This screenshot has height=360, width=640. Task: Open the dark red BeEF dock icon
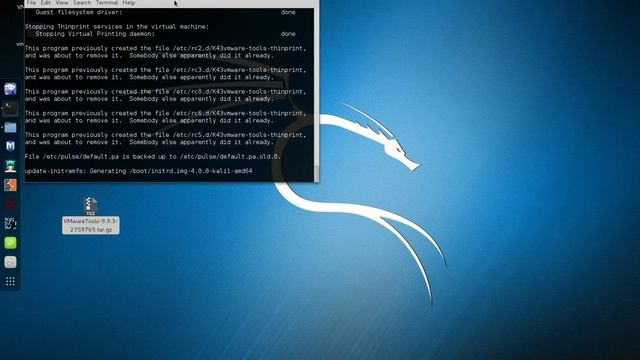10,204
